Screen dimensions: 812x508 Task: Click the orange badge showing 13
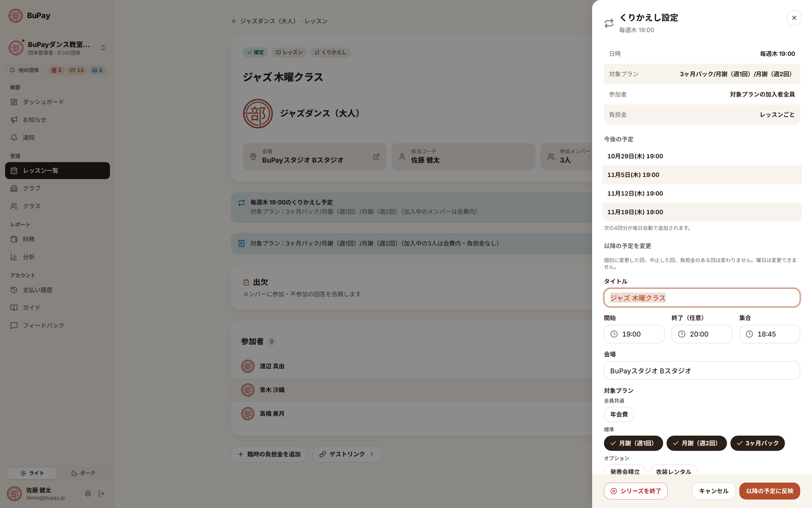(x=77, y=70)
